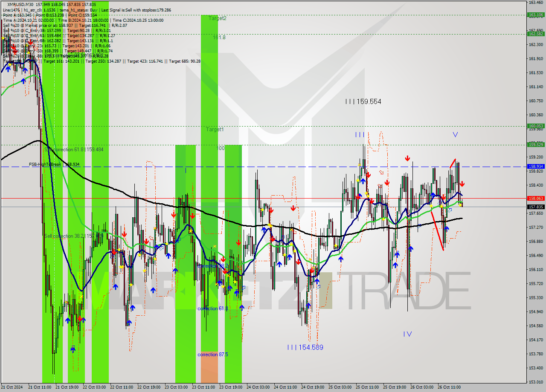Click the green 163.106 price tag
546x392 pixels.
(x=536, y=14)
